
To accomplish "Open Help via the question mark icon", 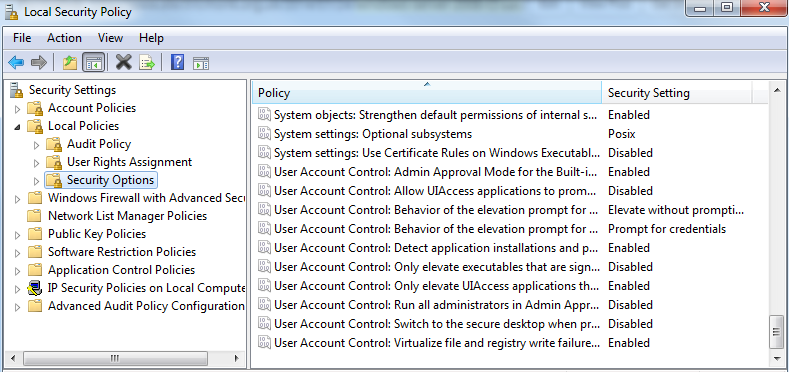I will click(177, 63).
